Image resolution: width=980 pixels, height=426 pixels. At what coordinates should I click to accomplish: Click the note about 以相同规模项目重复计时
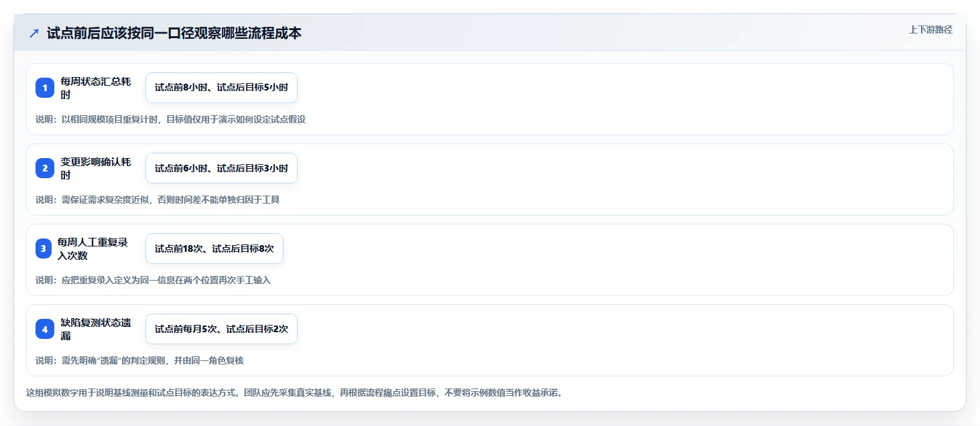click(x=170, y=119)
